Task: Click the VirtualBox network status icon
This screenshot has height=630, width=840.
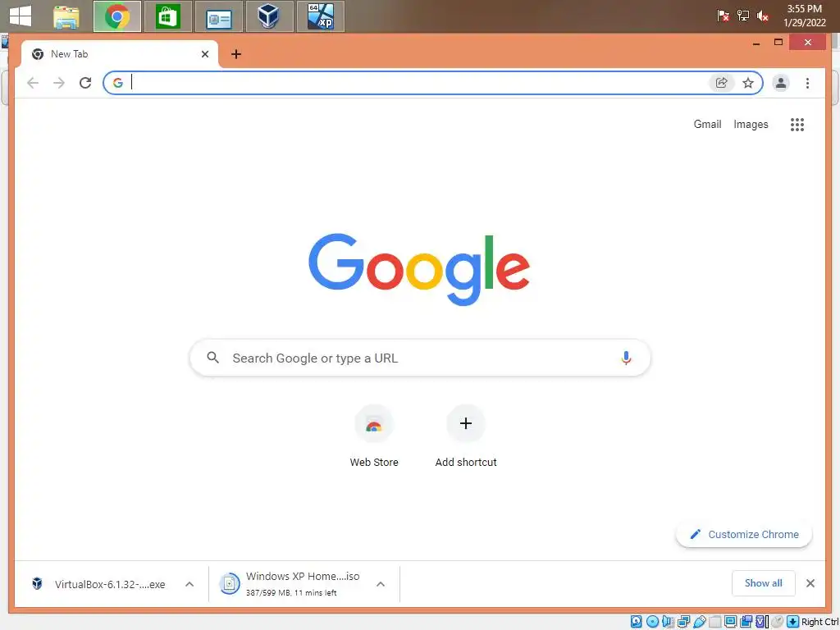Action: click(x=683, y=622)
